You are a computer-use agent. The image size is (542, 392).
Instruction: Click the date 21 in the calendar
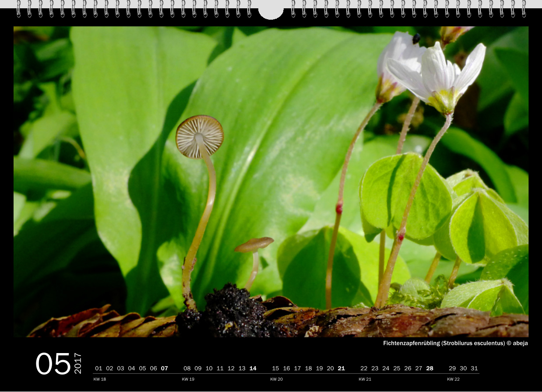(341, 368)
